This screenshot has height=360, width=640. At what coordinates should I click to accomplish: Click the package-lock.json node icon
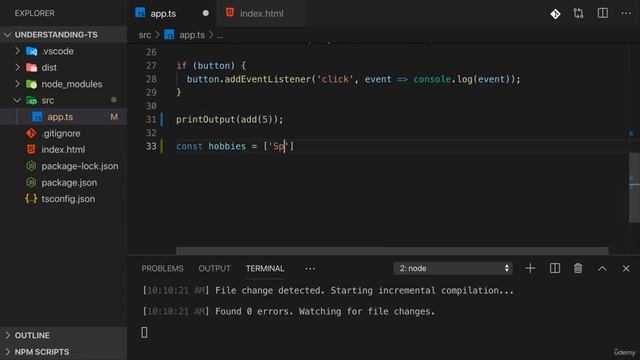[31, 166]
